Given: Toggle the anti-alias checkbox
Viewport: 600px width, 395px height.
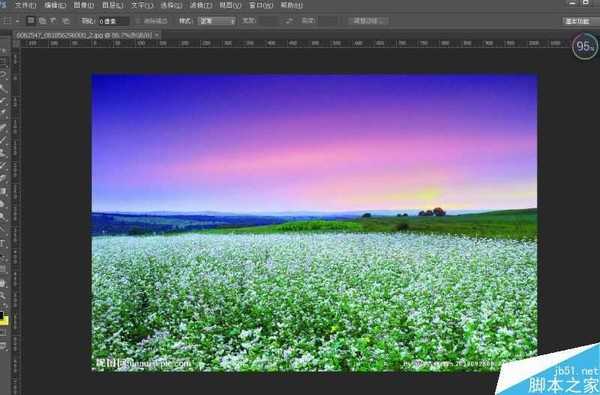Looking at the screenshot, I should point(139,21).
